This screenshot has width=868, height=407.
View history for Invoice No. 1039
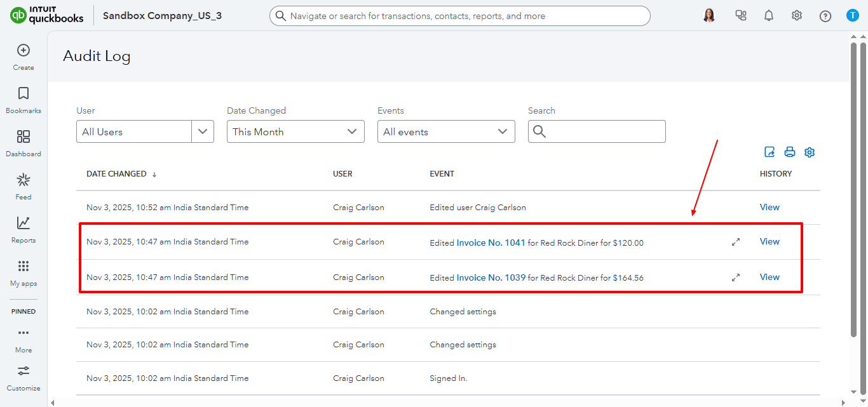770,277
